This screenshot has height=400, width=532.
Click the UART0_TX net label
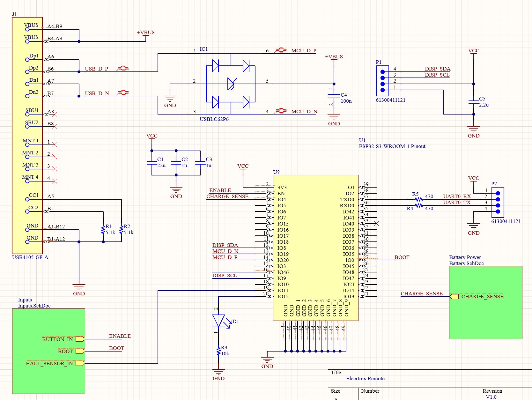point(457,202)
